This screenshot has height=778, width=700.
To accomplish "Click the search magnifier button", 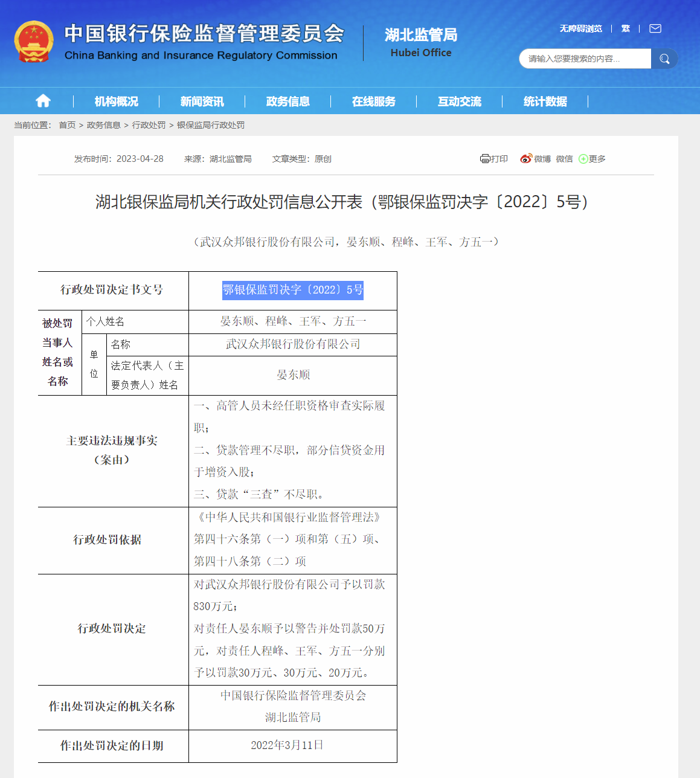I will pos(664,59).
